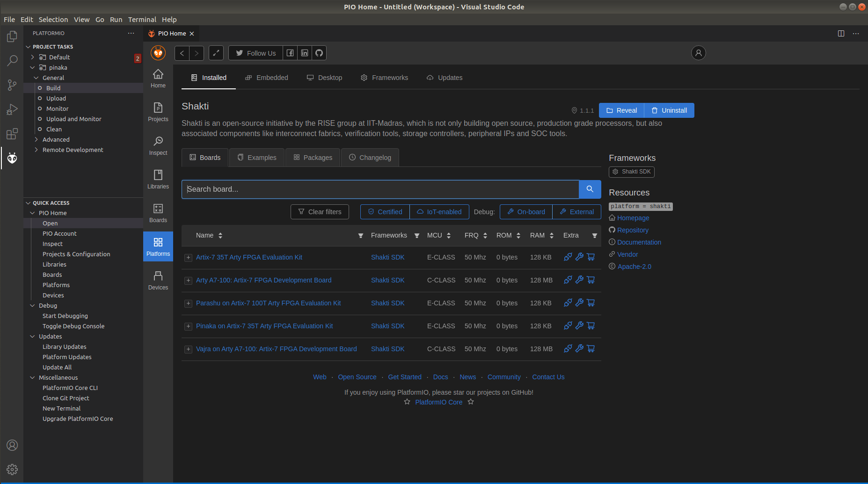
Task: Open the GitHub icon link in toolbar
Action: point(319,53)
